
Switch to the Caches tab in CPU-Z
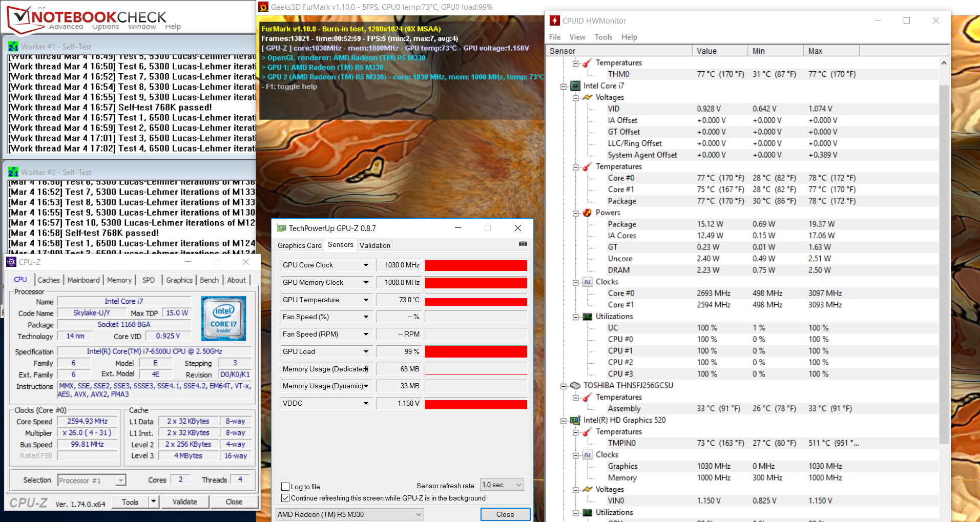coord(49,280)
